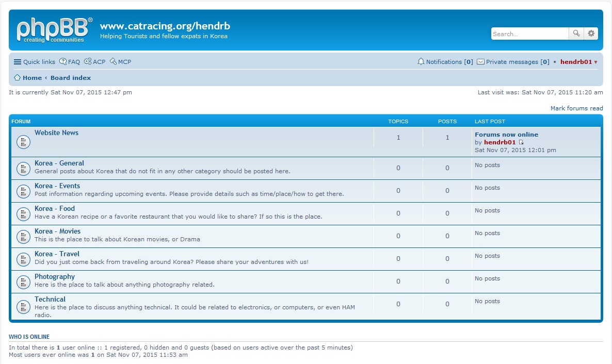This screenshot has width=612, height=364.
Task: Open advanced search gear icon
Action: click(591, 34)
